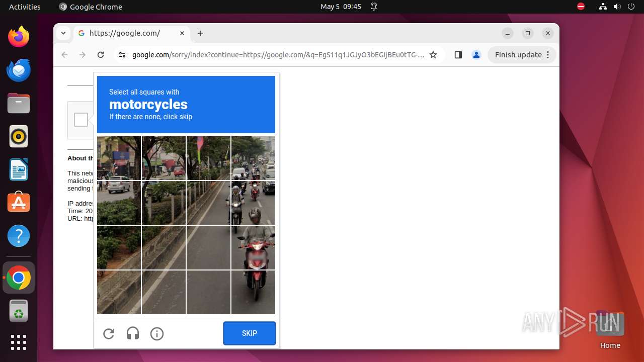Open power menu icon
644x362 pixels.
(x=631, y=7)
